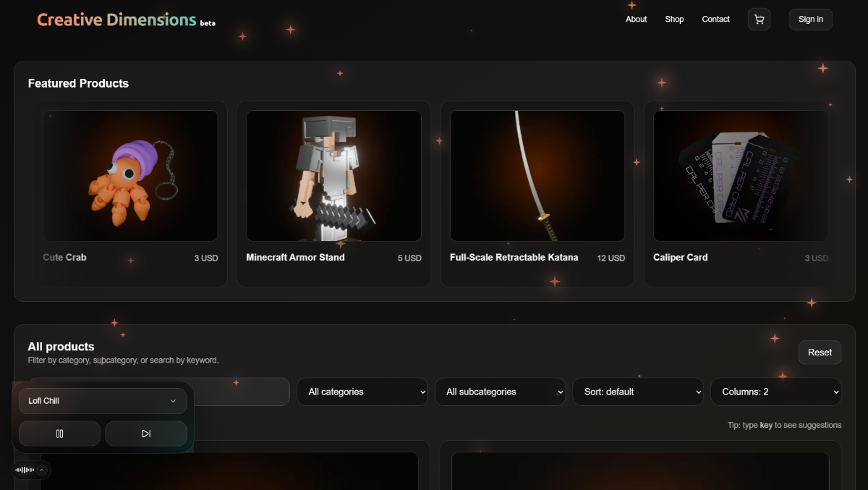Open the All subcategories dropdown
Viewport: 868px width, 490px height.
pyautogui.click(x=501, y=392)
